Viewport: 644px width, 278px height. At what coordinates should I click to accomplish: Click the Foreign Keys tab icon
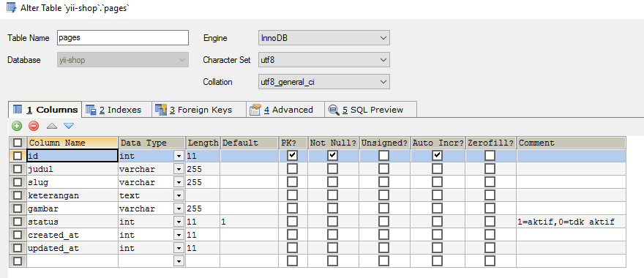[161, 110]
